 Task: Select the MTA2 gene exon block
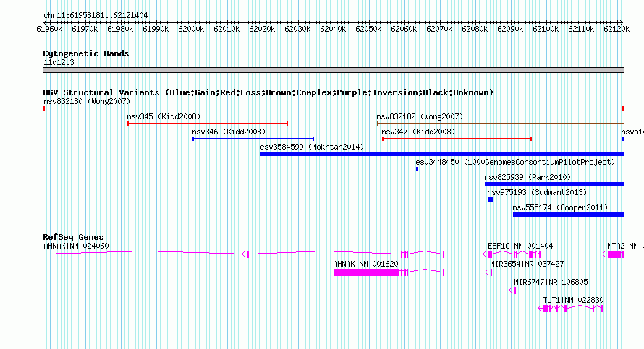[x=614, y=254]
